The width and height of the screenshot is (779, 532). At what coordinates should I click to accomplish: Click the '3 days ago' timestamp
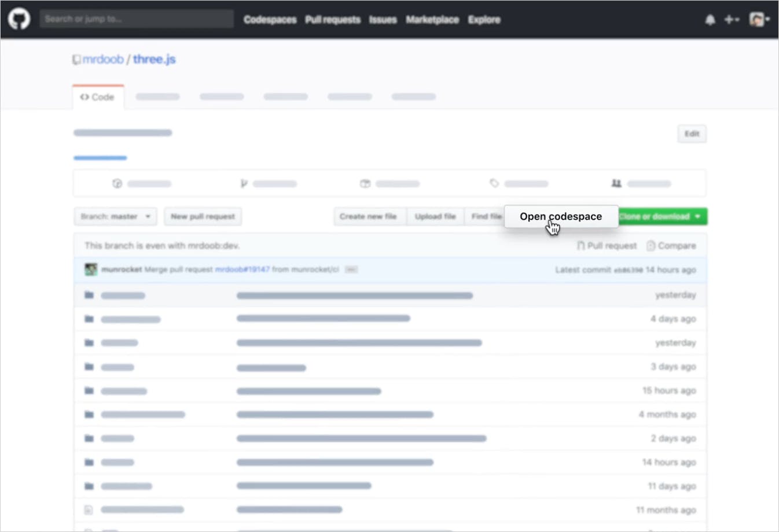pyautogui.click(x=673, y=367)
